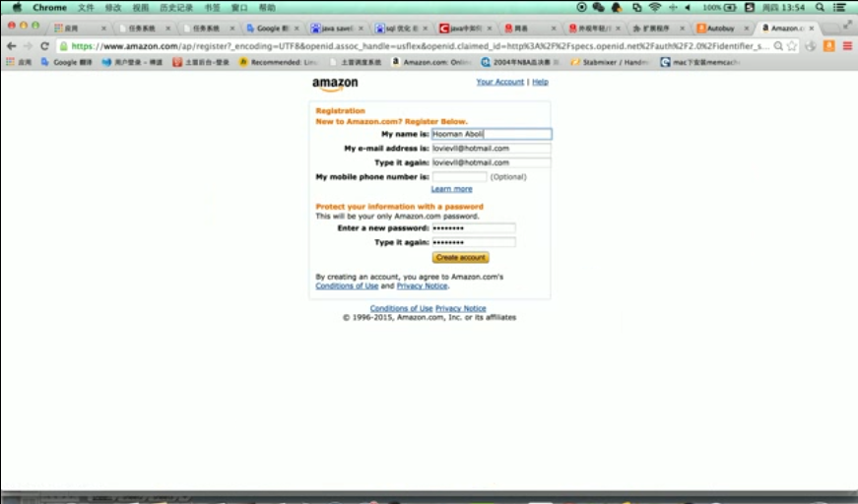Switch to the Google tab
The height and width of the screenshot is (504, 858).
click(271, 29)
